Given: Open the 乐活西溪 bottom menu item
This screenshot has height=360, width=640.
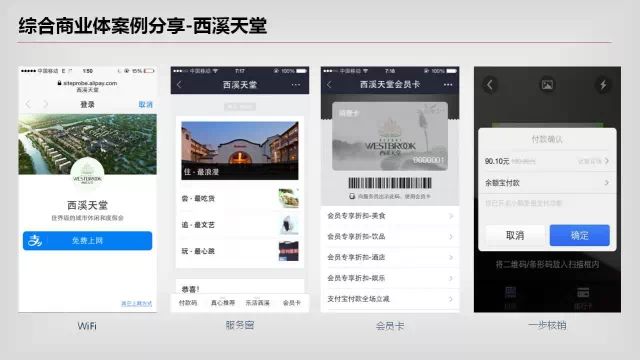Looking at the screenshot, I should click(x=258, y=303).
